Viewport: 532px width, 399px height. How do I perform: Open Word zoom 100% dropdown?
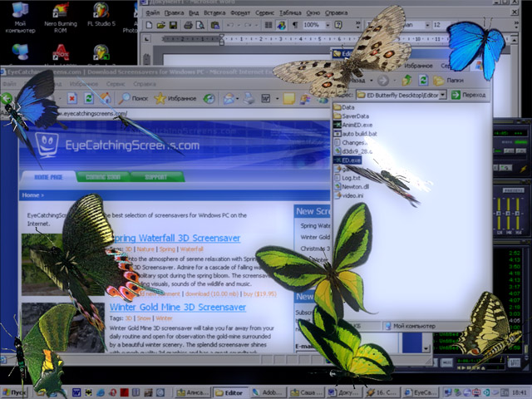(x=328, y=25)
